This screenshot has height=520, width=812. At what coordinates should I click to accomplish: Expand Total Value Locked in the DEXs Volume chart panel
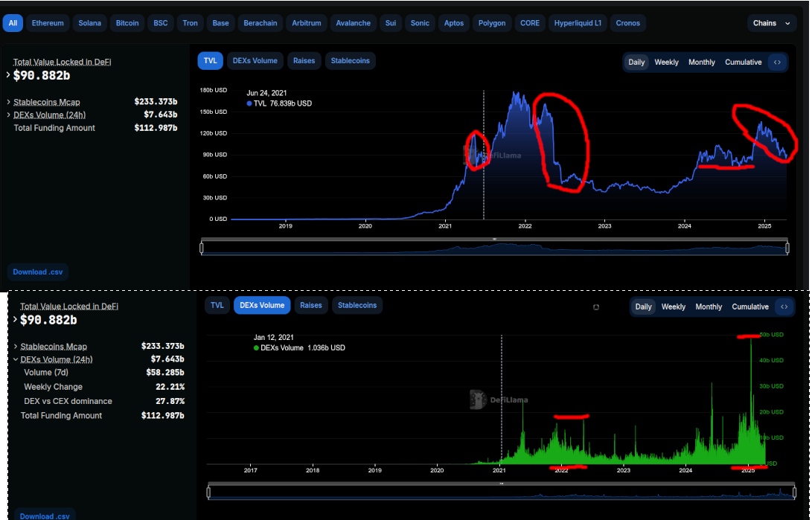tap(15, 320)
